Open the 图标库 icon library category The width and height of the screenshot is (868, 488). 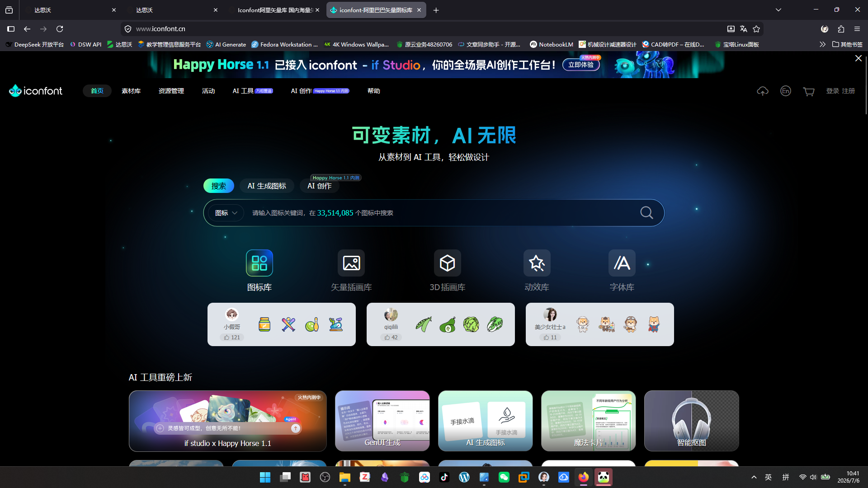coord(259,271)
